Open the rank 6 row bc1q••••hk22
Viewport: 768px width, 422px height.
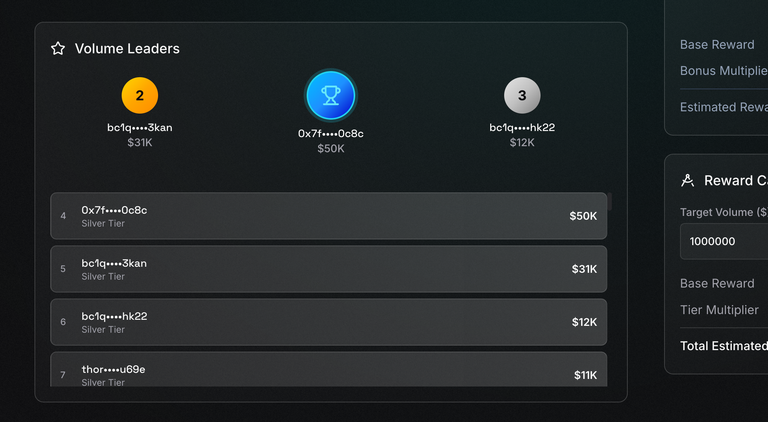coord(329,322)
